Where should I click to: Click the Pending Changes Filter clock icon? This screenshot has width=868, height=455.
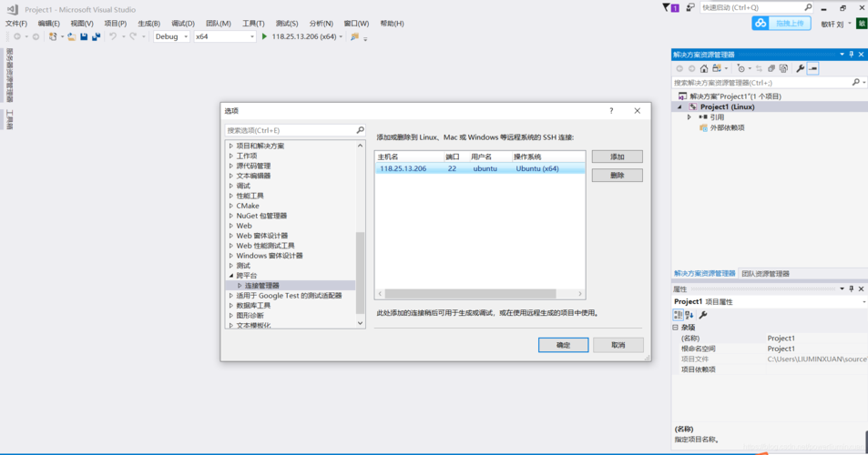pyautogui.click(x=740, y=68)
